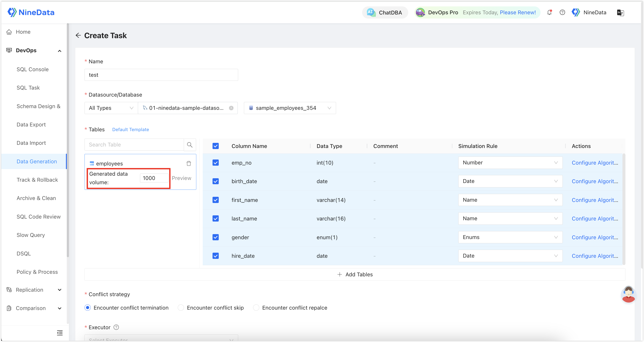This screenshot has height=342, width=644.
Task: Open the sample_employees_354 database dropdown
Action: tap(290, 108)
